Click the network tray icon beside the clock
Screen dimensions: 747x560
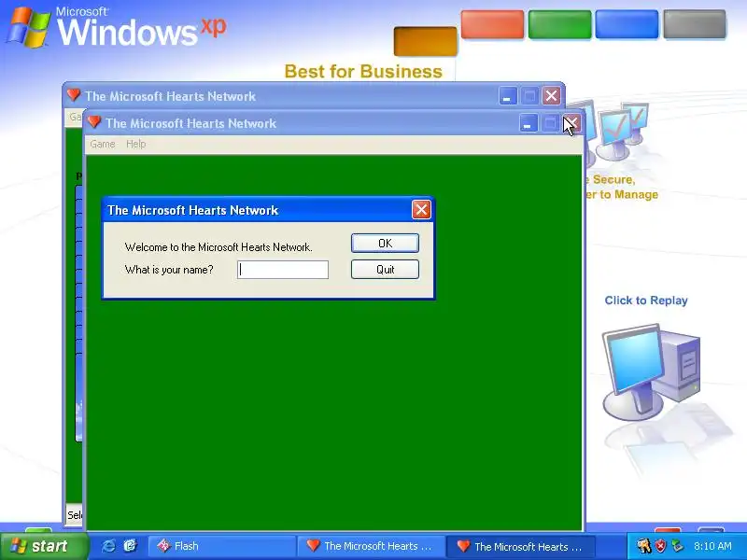coord(677,546)
